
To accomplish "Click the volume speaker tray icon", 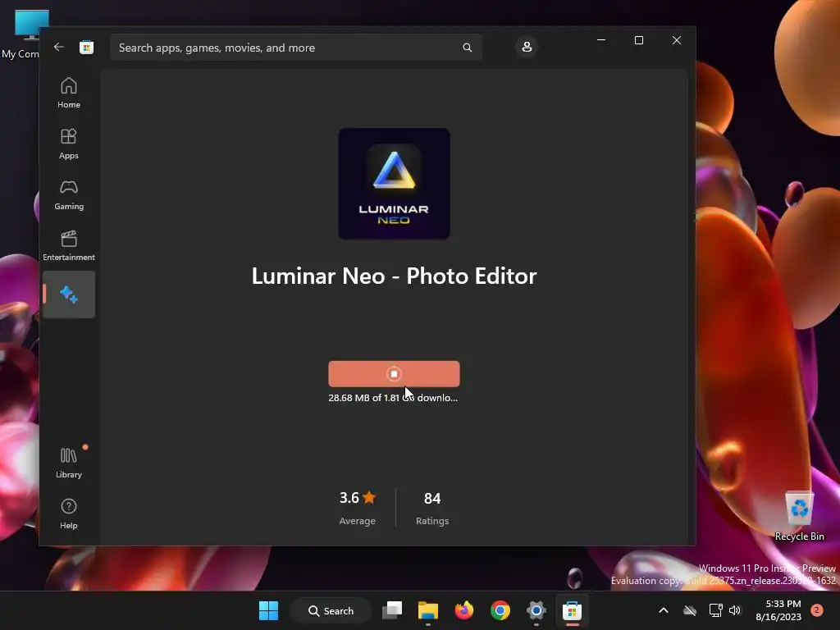I will point(735,610).
